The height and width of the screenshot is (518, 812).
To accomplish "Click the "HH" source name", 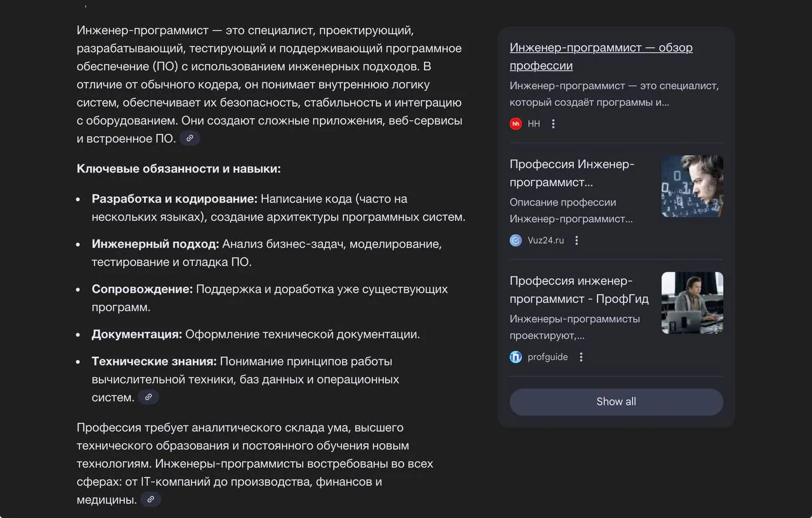I will pyautogui.click(x=534, y=124).
